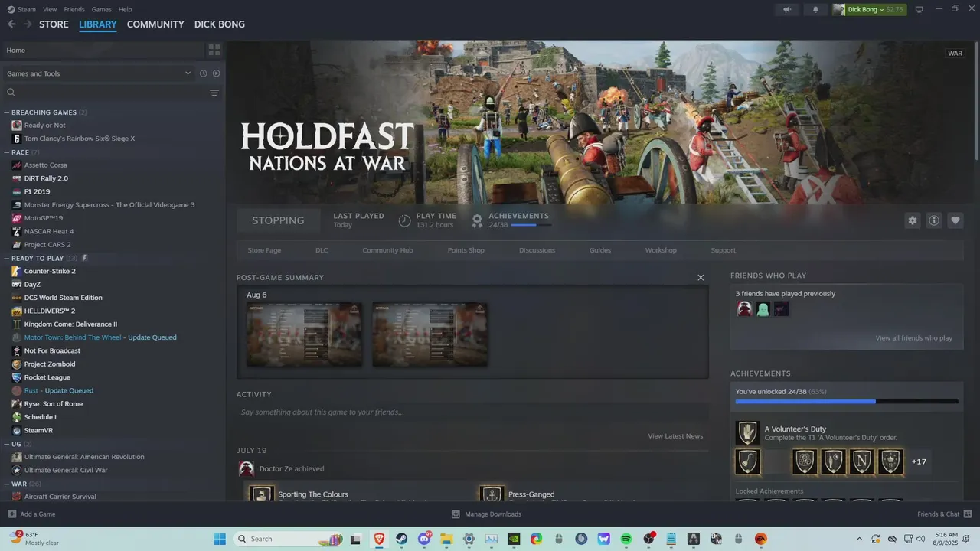
Task: Open Manage Downloads
Action: (x=486, y=514)
